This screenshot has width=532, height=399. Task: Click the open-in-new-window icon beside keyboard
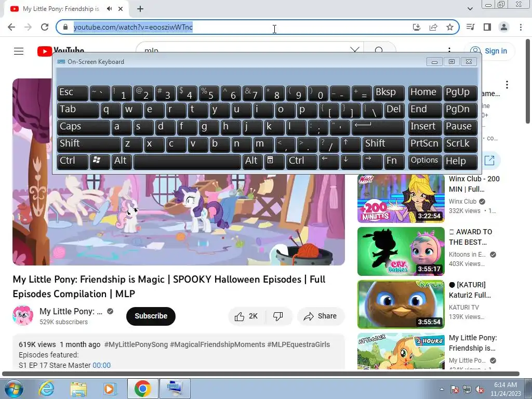click(489, 161)
